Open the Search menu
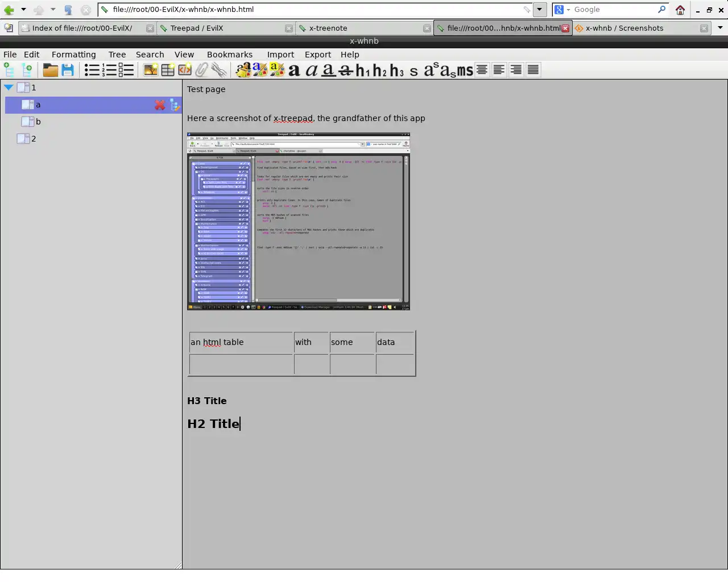The height and width of the screenshot is (582, 728). click(150, 55)
